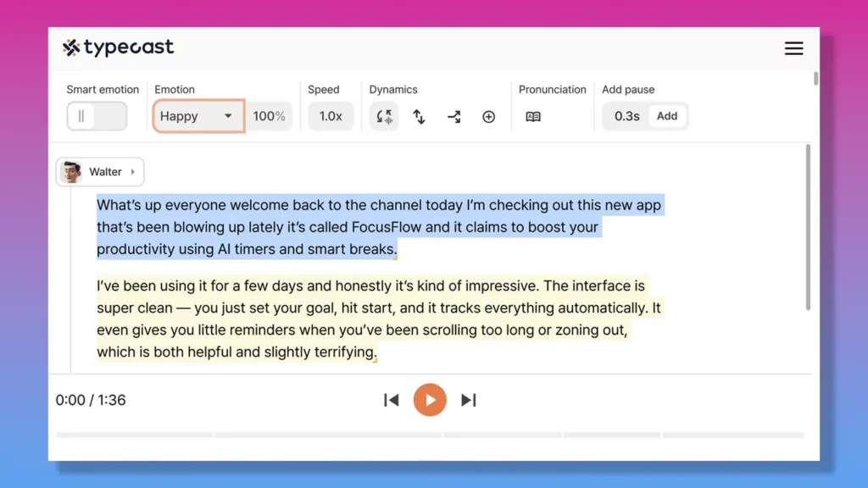Click the plus icon in Dynamics section
This screenshot has height=488, width=868.
click(x=488, y=116)
